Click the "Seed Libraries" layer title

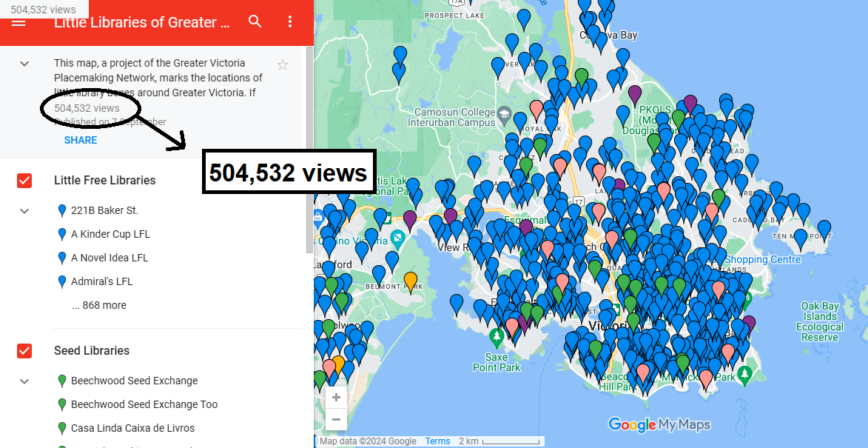coord(92,350)
